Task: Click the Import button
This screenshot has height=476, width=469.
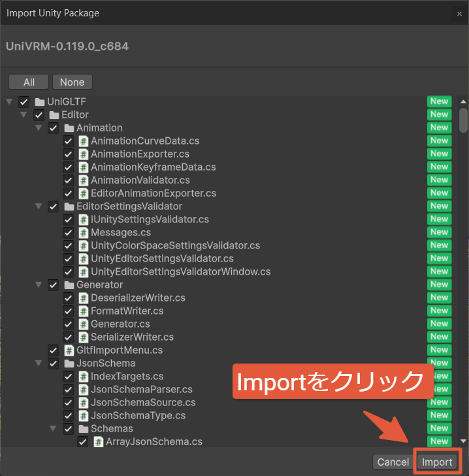Action: [x=437, y=462]
